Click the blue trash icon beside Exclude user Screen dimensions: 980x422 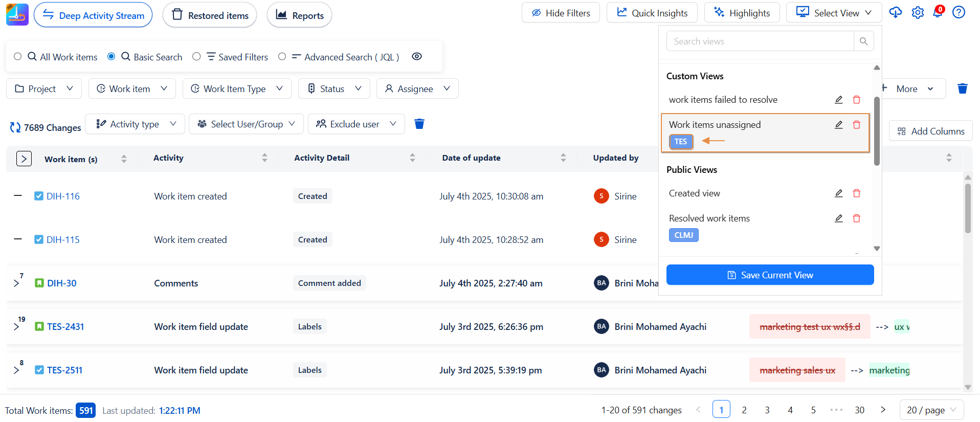(x=419, y=124)
